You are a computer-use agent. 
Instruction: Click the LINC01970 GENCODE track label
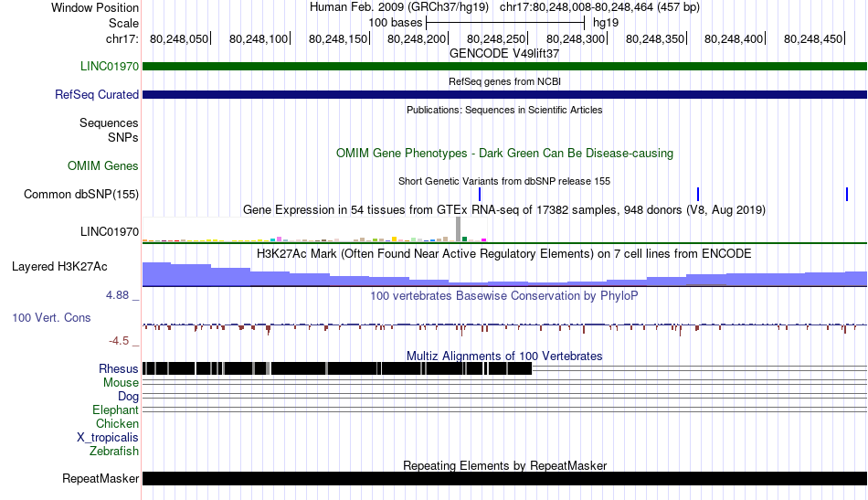109,66
